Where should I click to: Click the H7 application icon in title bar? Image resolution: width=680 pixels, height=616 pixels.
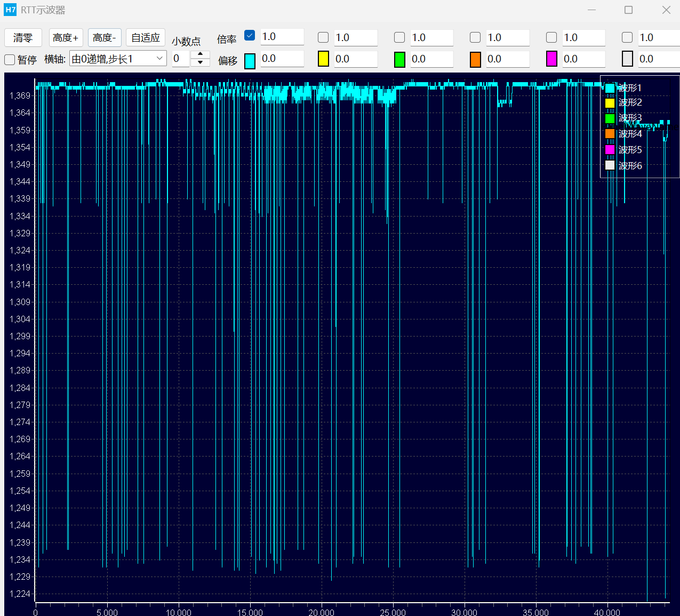pyautogui.click(x=10, y=10)
